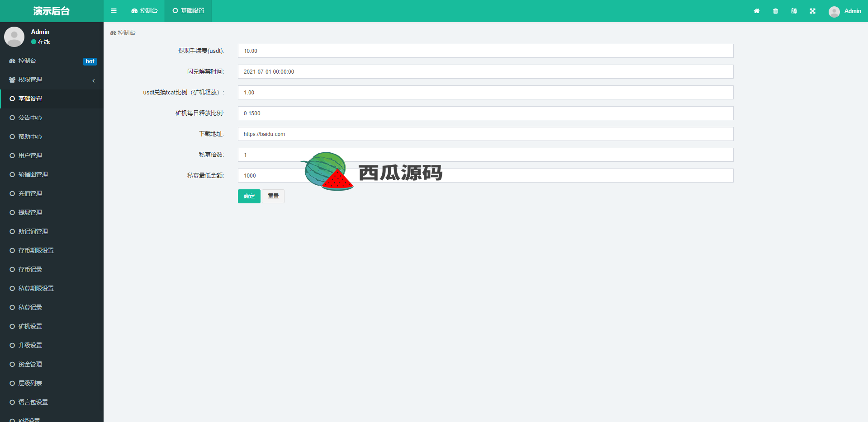Open 私募记录 menu item
The width and height of the screenshot is (868, 422).
(x=52, y=307)
